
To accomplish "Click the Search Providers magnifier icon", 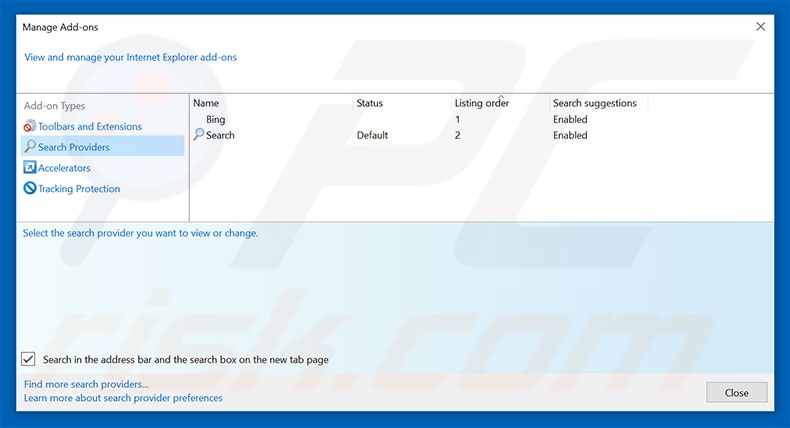I will pos(30,146).
